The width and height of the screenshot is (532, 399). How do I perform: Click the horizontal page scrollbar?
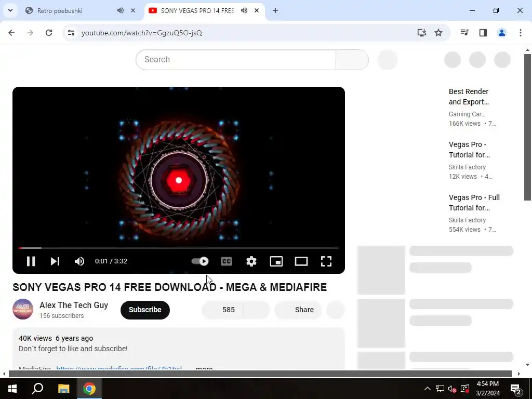(x=260, y=374)
